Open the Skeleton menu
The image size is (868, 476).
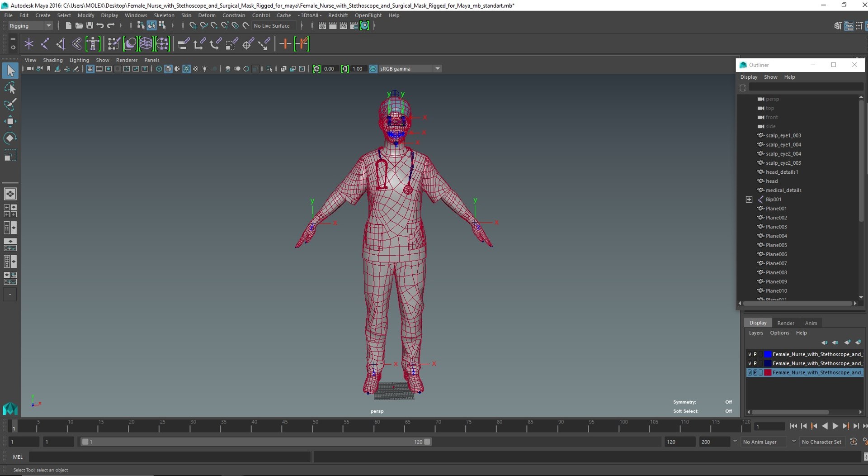point(164,15)
